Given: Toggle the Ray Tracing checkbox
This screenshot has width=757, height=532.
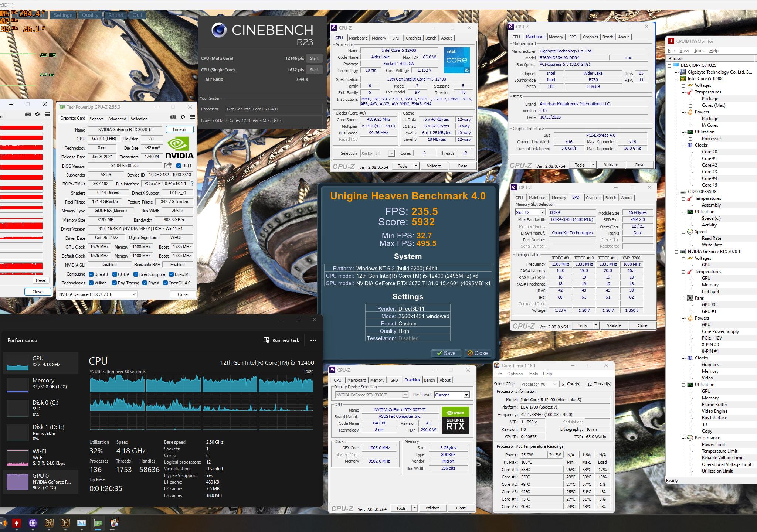Looking at the screenshot, I should [x=114, y=283].
